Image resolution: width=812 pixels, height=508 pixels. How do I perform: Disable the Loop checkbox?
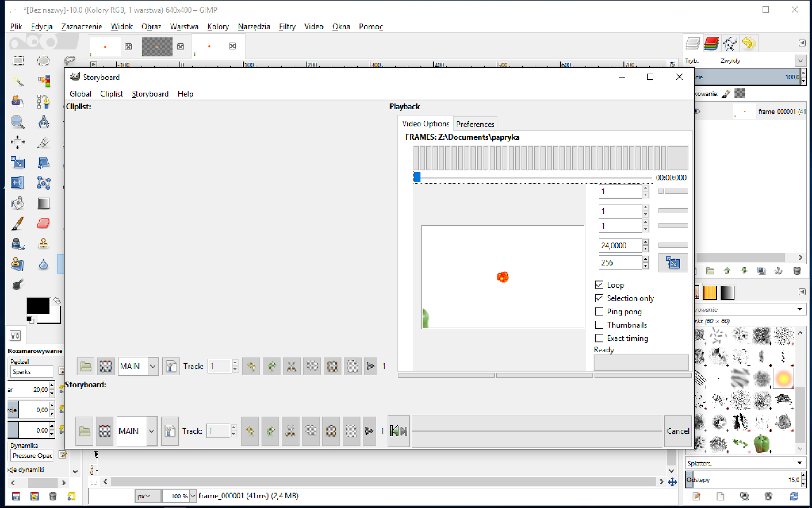point(599,285)
